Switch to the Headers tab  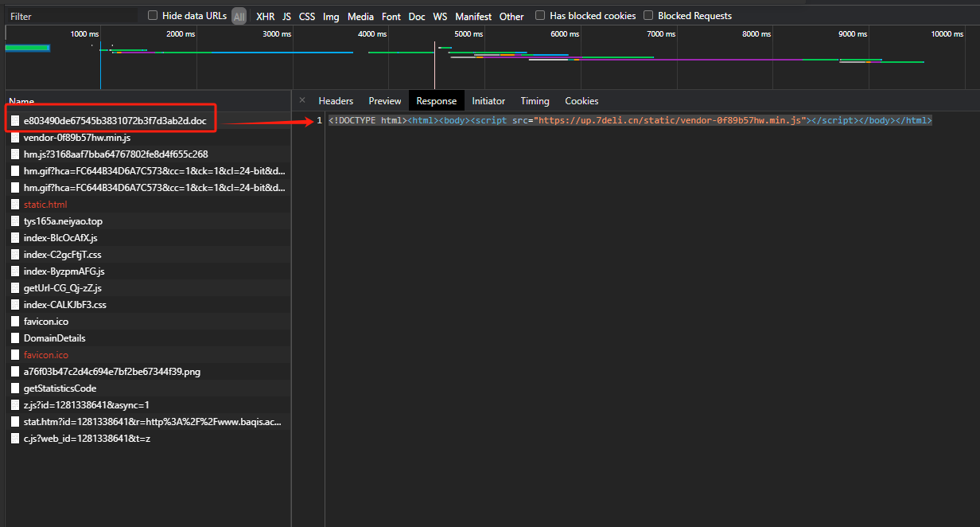point(336,101)
